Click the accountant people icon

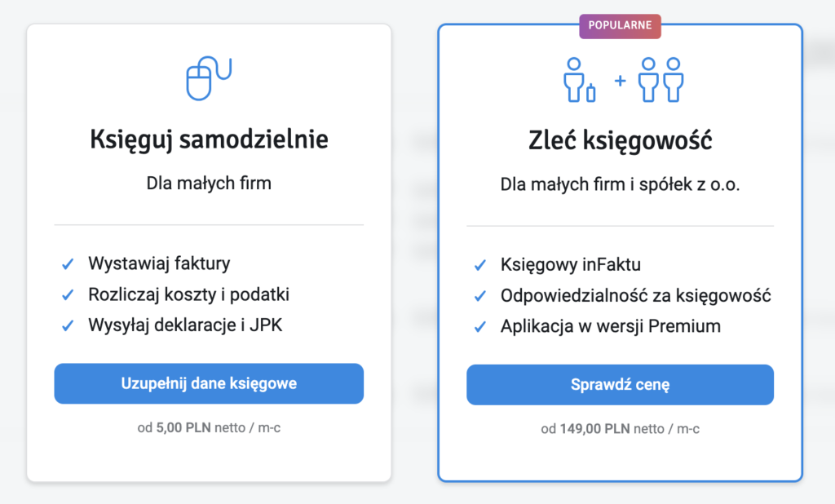(x=620, y=80)
